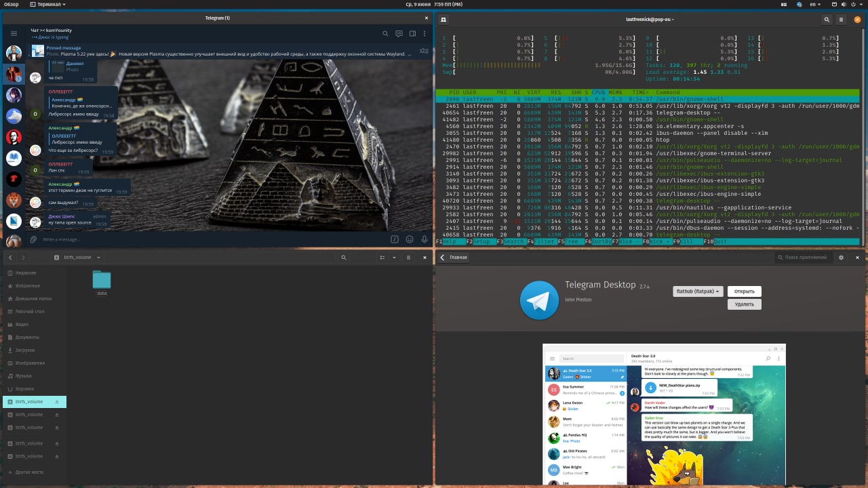This screenshot has height=488, width=868.
Task: Eject the highlighted btrfs_volume
Action: click(x=57, y=402)
